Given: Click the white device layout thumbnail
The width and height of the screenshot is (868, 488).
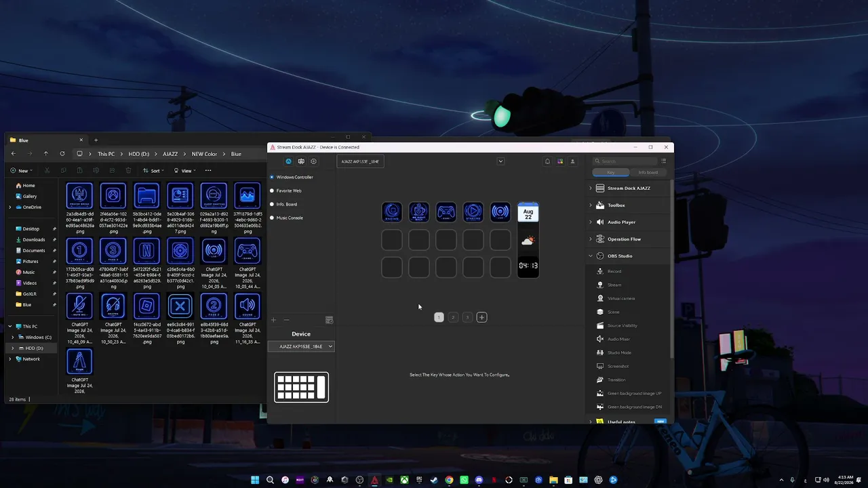Looking at the screenshot, I should tap(301, 387).
